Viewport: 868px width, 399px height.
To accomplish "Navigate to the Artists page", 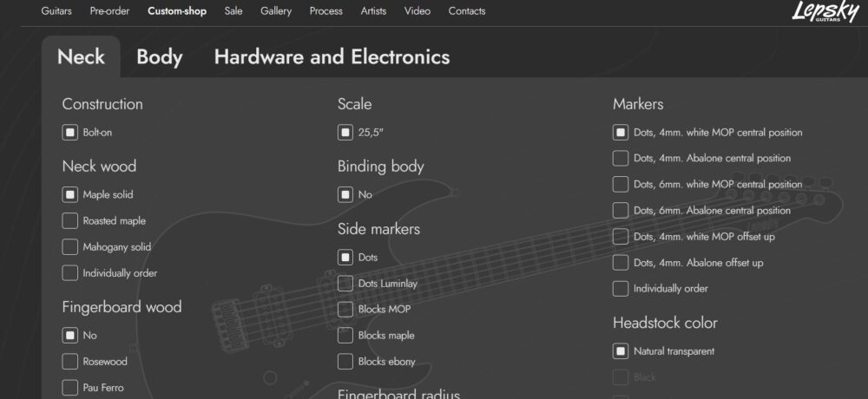I will pos(375,11).
